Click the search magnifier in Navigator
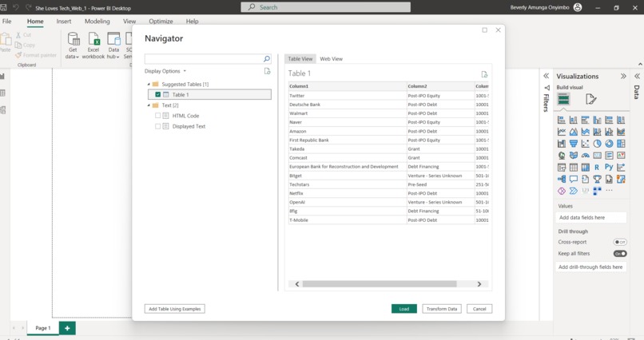The width and height of the screenshot is (644, 340). [267, 59]
